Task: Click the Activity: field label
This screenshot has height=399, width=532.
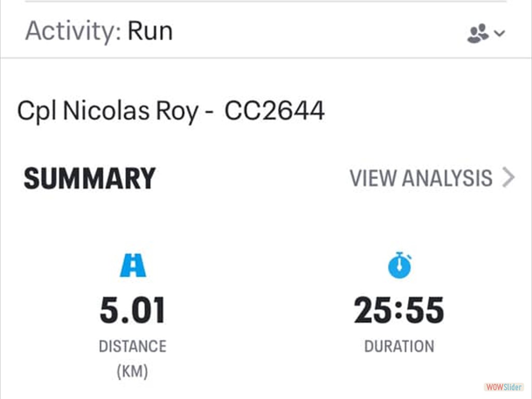Action: [x=73, y=31]
